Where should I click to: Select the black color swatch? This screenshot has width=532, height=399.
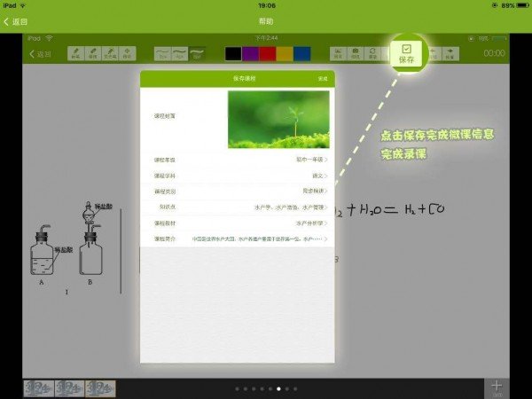click(232, 54)
